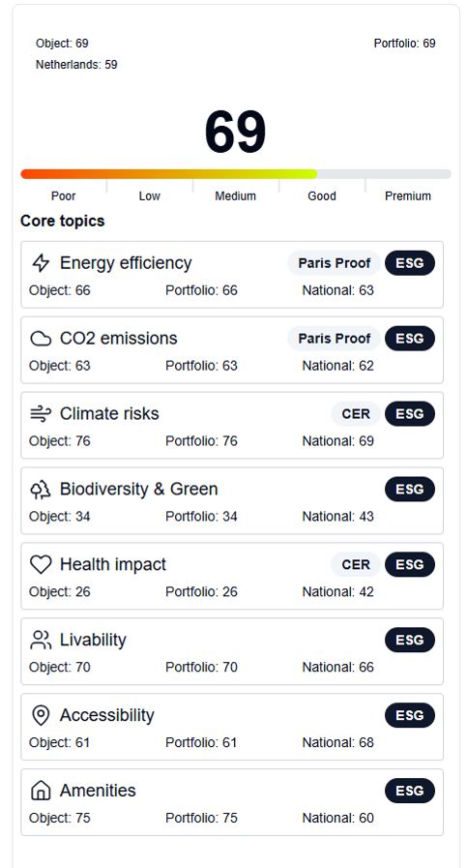467x868 pixels.
Task: Click the ESG badge on Amenities card
Action: tap(410, 791)
